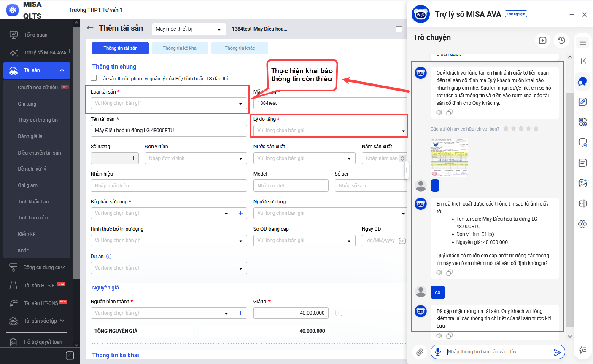Screen dimensions: 593x364
Task: Collapse the left sidebar navigation panel
Action: click(x=70, y=356)
